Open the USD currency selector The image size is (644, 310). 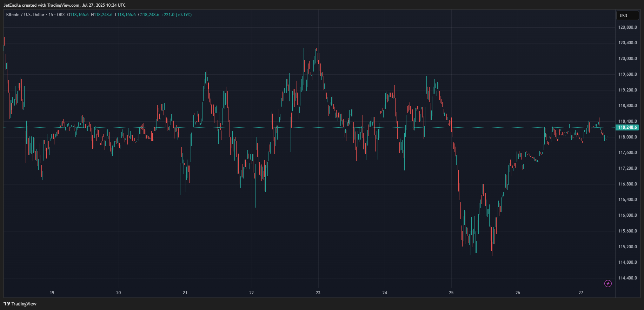point(628,15)
